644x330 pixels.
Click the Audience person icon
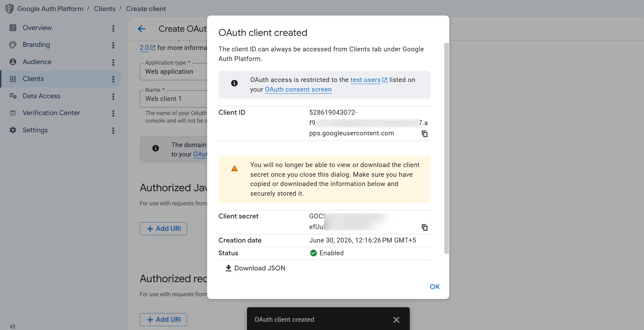[13, 62]
